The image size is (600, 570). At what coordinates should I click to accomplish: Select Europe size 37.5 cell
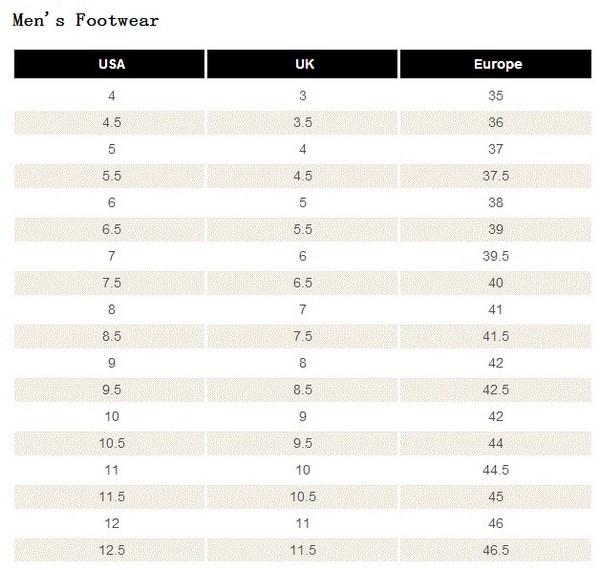tap(496, 176)
